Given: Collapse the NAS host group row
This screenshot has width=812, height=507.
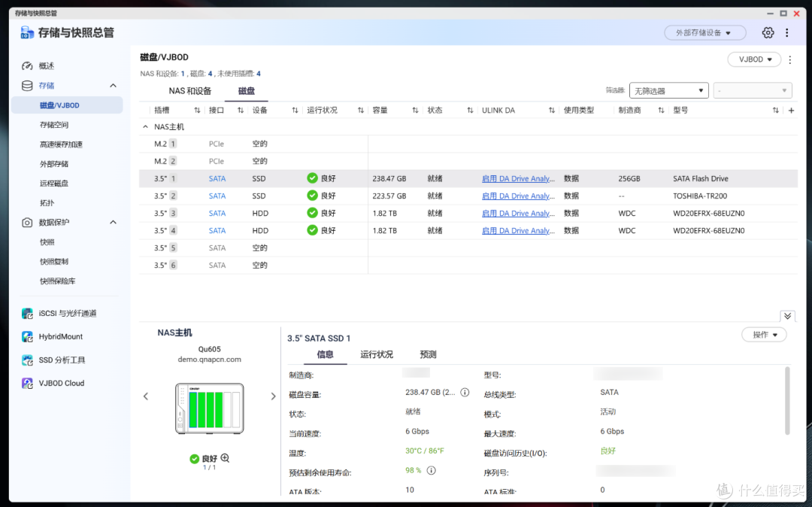Looking at the screenshot, I should [146, 127].
